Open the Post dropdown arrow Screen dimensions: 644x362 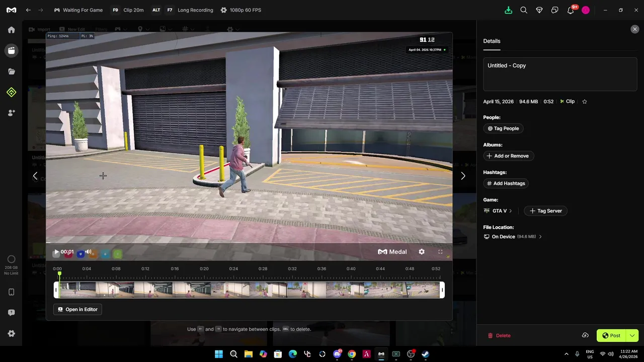(x=632, y=335)
